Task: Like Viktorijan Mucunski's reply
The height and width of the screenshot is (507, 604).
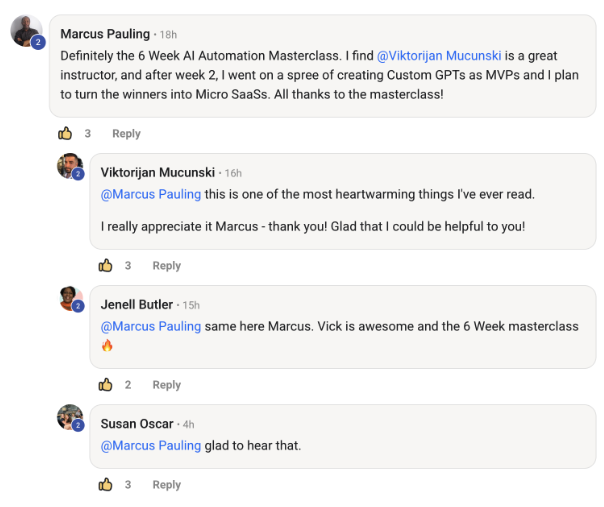Action: [x=105, y=265]
